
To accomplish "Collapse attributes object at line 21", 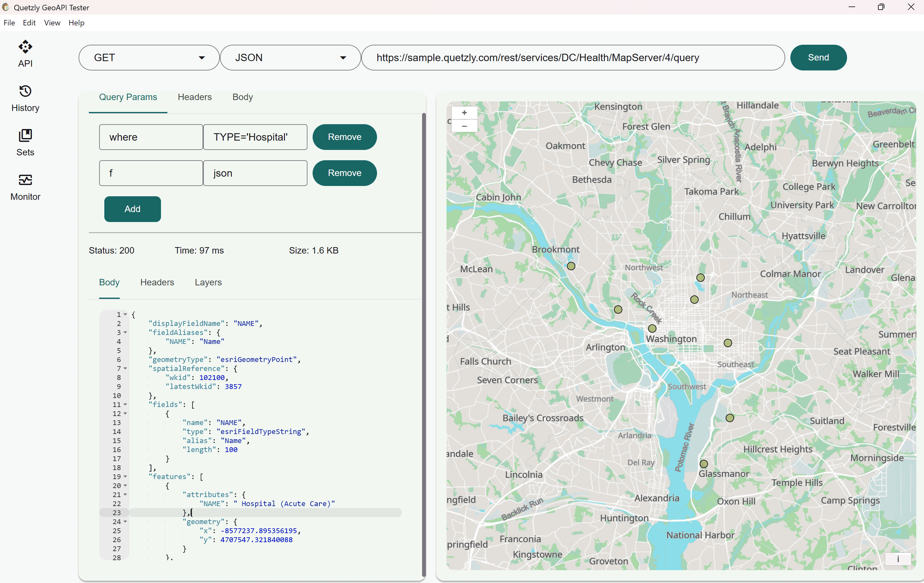I will coord(125,495).
